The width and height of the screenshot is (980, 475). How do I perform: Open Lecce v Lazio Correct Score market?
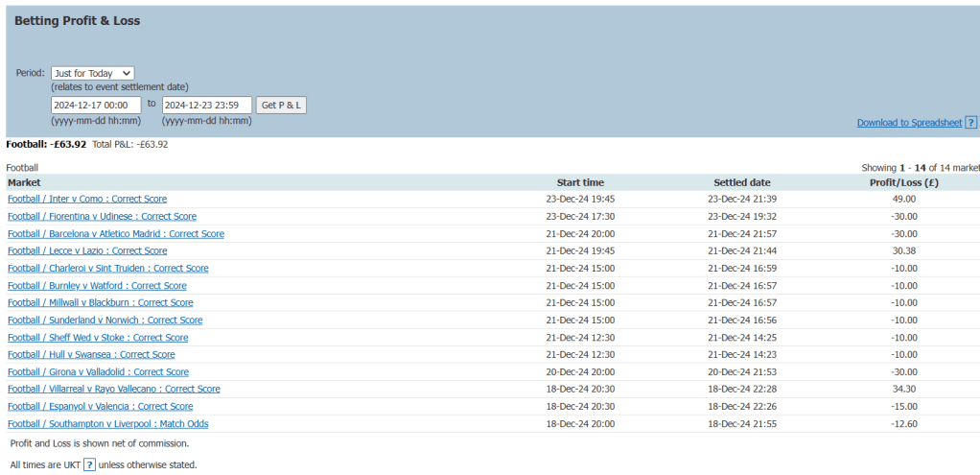click(x=87, y=251)
